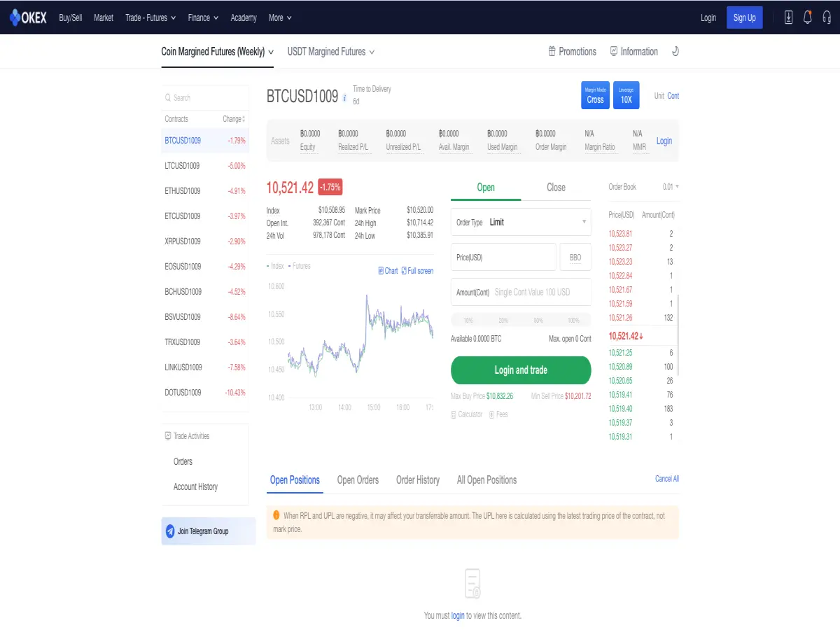840x630 pixels.
Task: Click the Leverage 10X button
Action: tap(626, 96)
